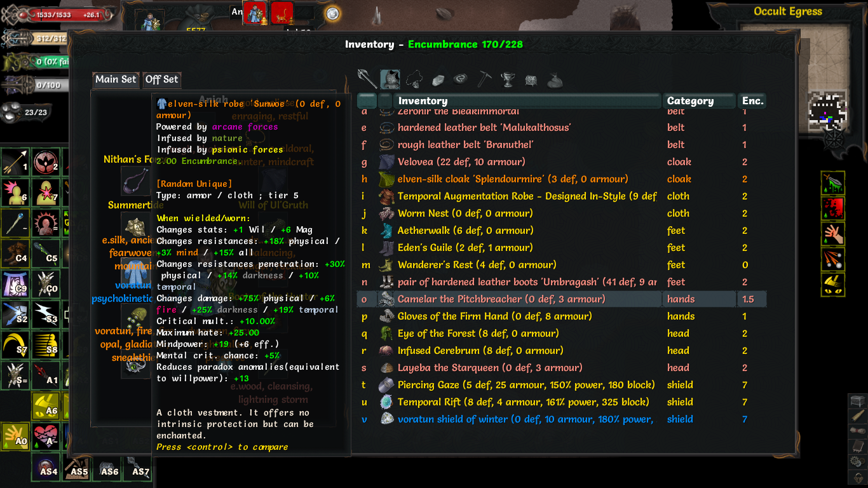Sort by the Enc. column header

[752, 101]
